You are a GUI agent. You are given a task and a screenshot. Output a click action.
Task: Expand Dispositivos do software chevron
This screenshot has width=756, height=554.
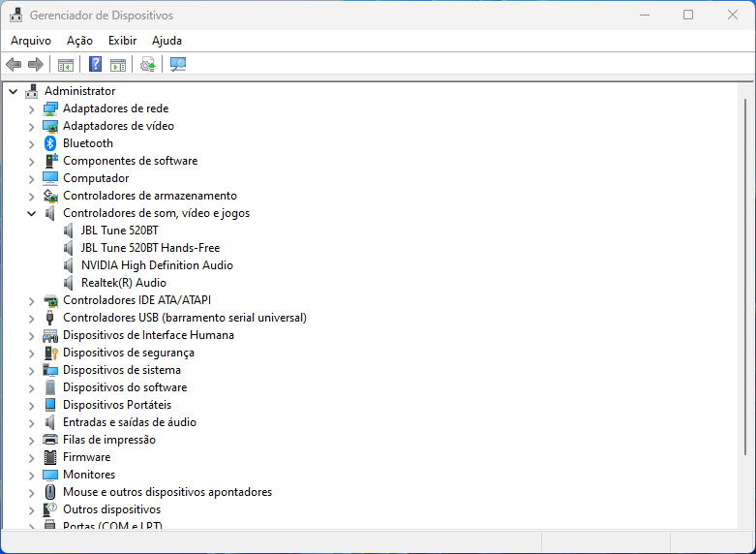click(x=31, y=388)
